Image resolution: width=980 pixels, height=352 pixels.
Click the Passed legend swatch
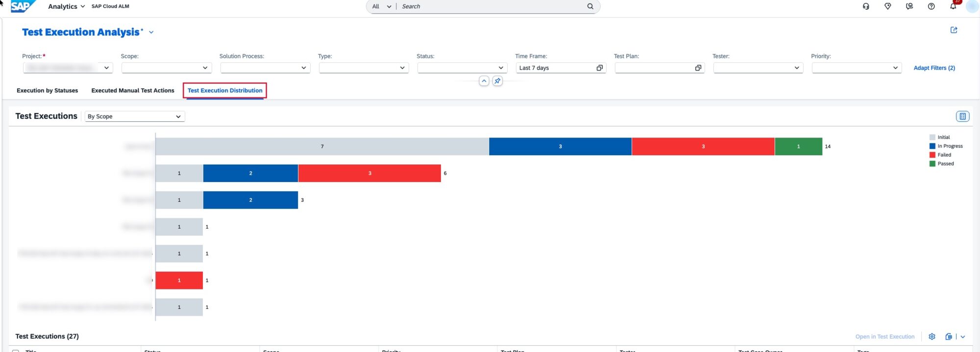point(932,164)
